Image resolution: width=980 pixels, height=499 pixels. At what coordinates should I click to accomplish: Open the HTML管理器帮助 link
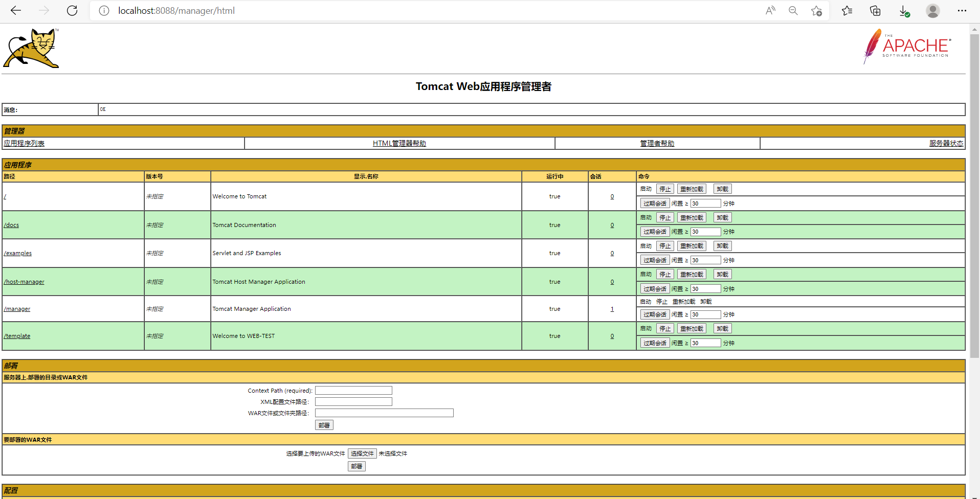pyautogui.click(x=399, y=143)
